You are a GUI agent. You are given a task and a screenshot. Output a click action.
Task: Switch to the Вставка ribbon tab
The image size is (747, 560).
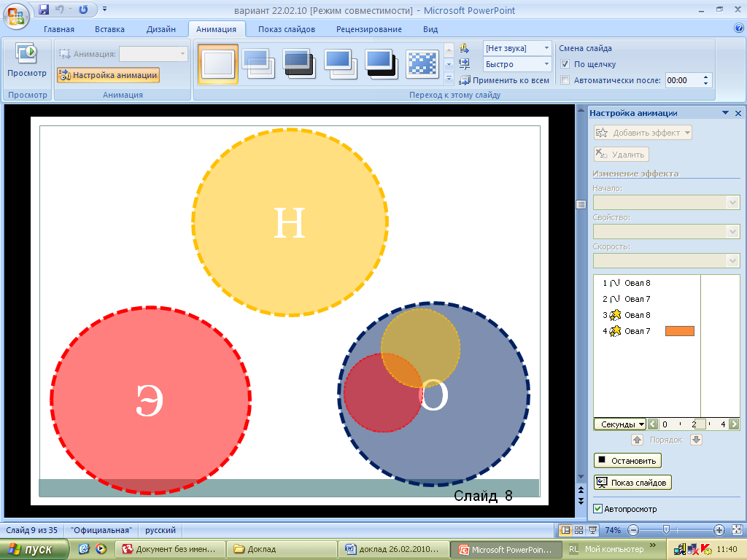(x=109, y=29)
